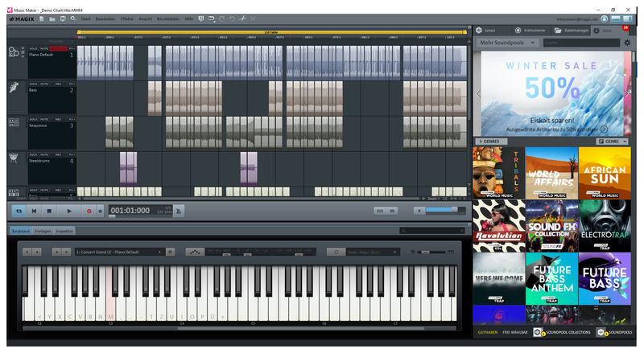Viewport: 644px width, 353px height.
Task: Open the Concert Grand LE instrument preset dropdown
Action: coord(118,252)
